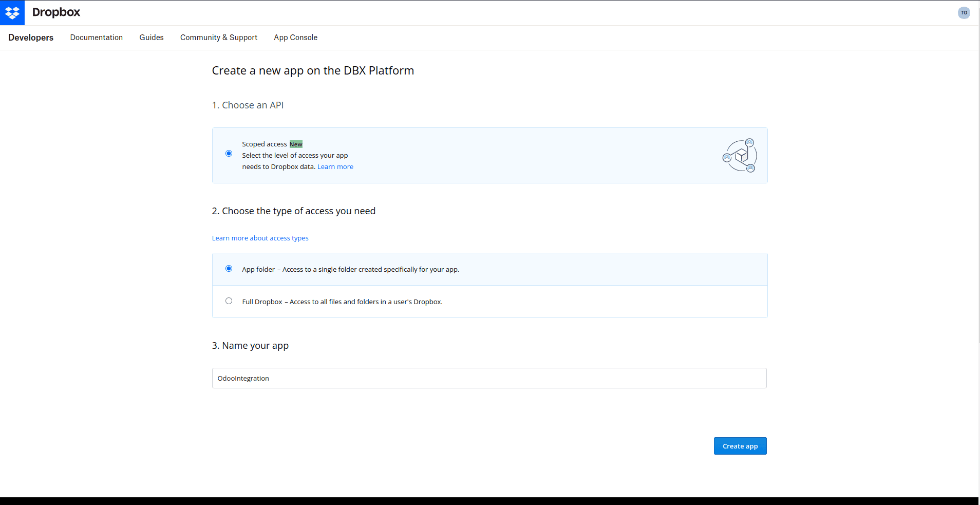Image resolution: width=980 pixels, height=505 pixels.
Task: Go to the Developers homepage
Action: click(x=30, y=37)
